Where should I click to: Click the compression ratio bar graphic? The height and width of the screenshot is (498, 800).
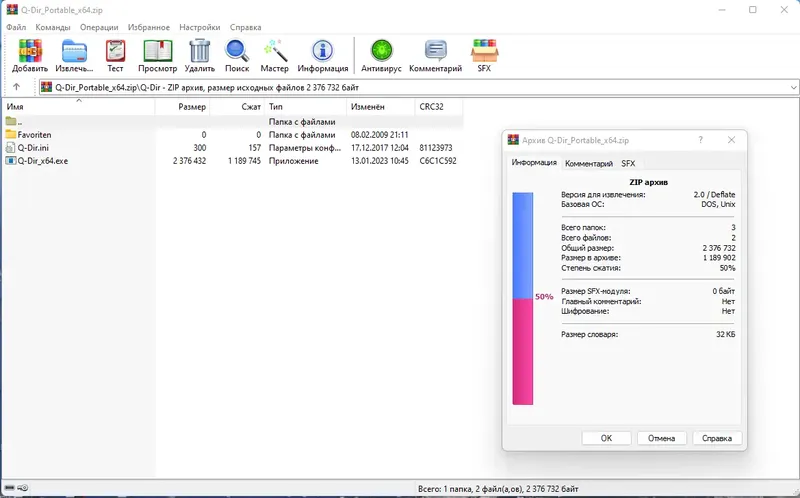522,298
